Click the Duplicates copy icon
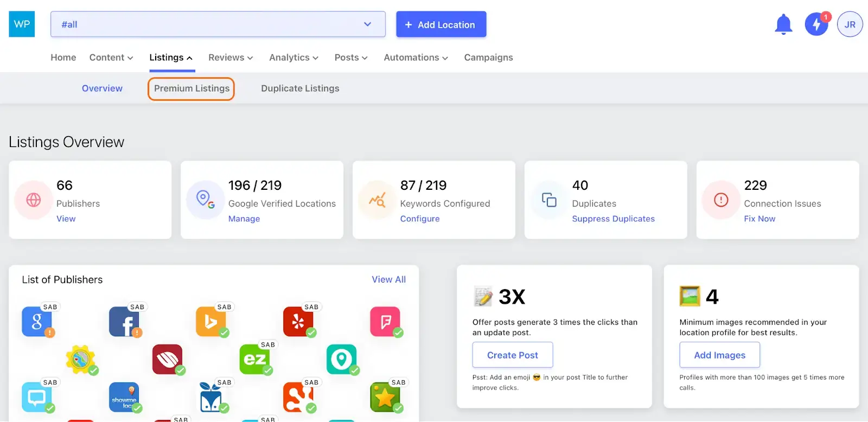 coord(549,200)
